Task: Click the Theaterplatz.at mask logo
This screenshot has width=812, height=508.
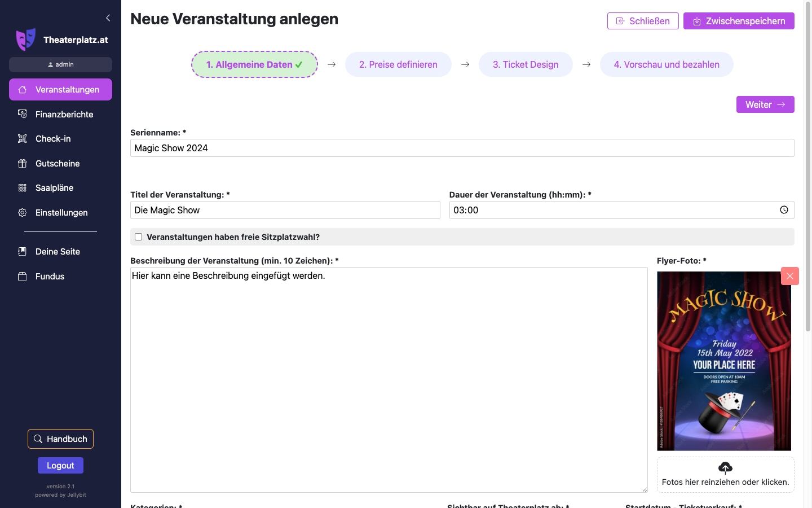Action: [x=25, y=40]
